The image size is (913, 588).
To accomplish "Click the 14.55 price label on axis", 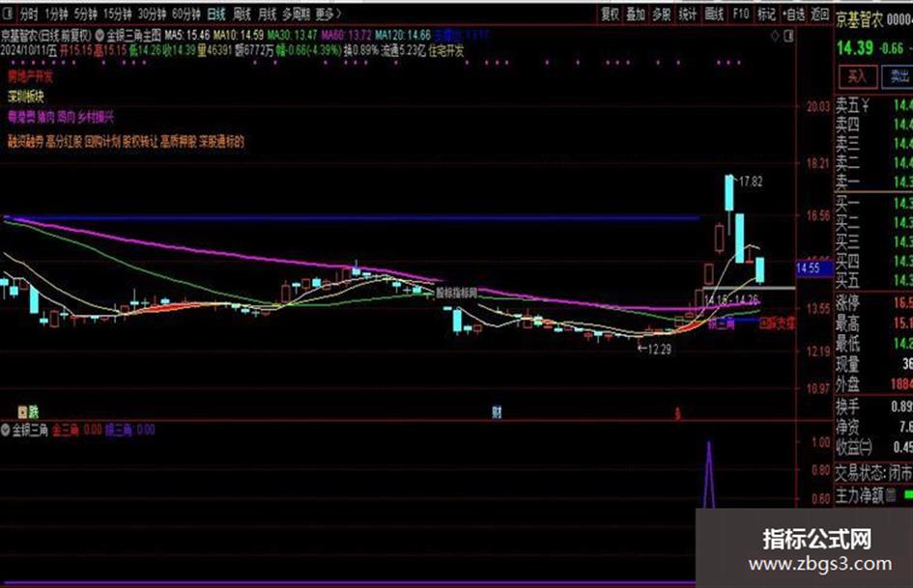I will [809, 268].
